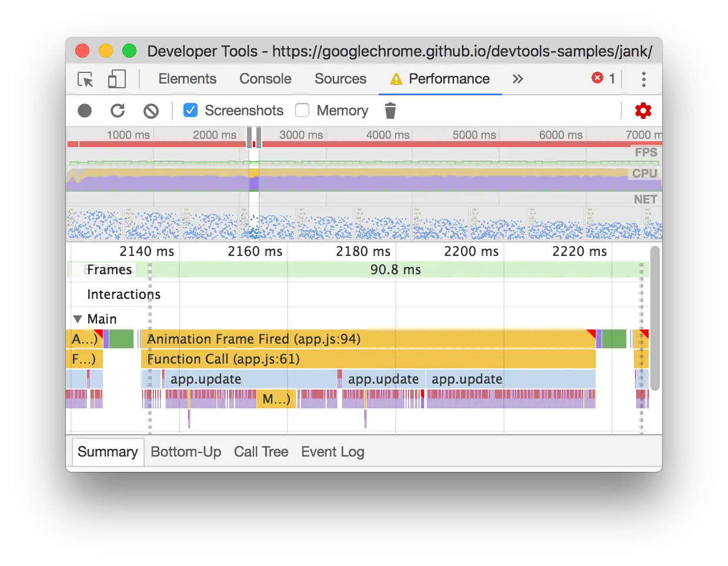Click the flame chart vertical scrollbar
The image size is (728, 566).
(x=655, y=318)
